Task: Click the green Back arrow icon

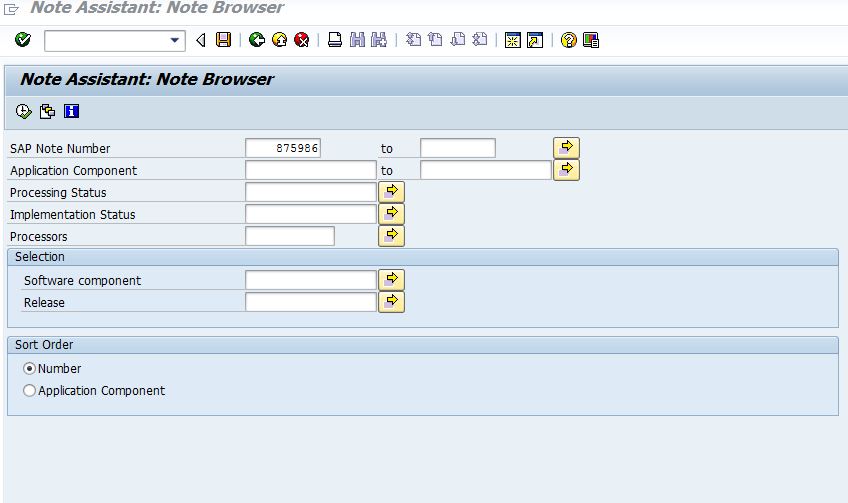Action: pyautogui.click(x=256, y=40)
